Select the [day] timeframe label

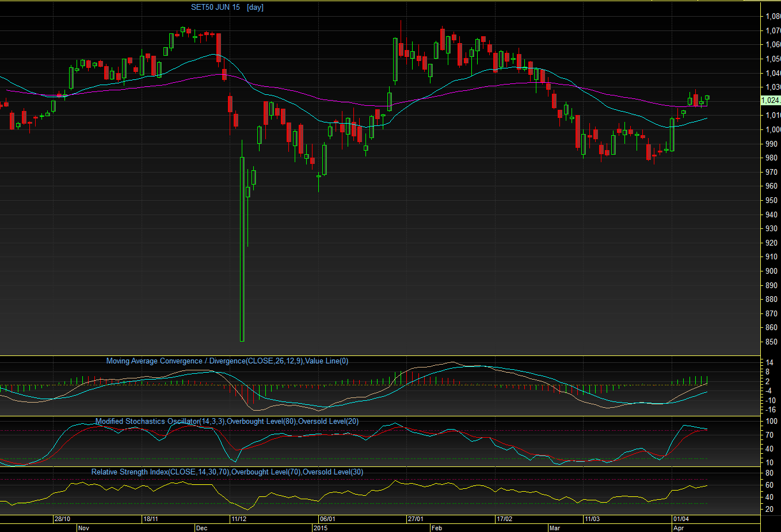(255, 7)
